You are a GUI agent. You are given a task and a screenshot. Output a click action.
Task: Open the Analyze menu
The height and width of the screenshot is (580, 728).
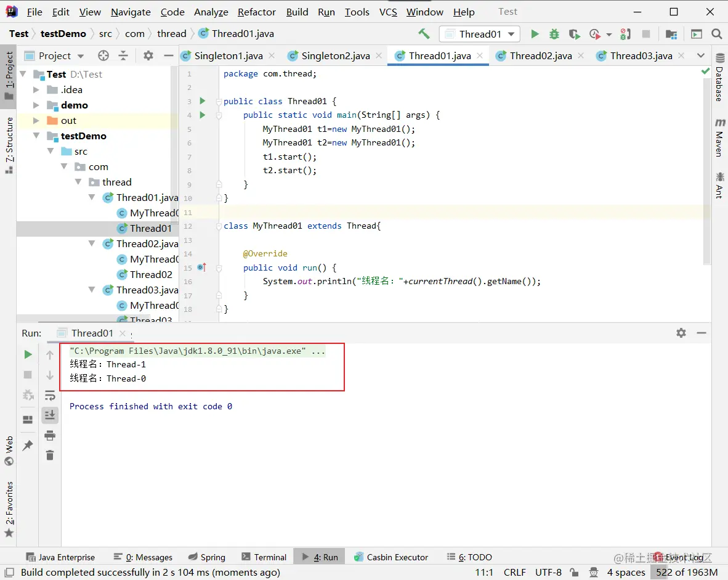click(x=211, y=12)
